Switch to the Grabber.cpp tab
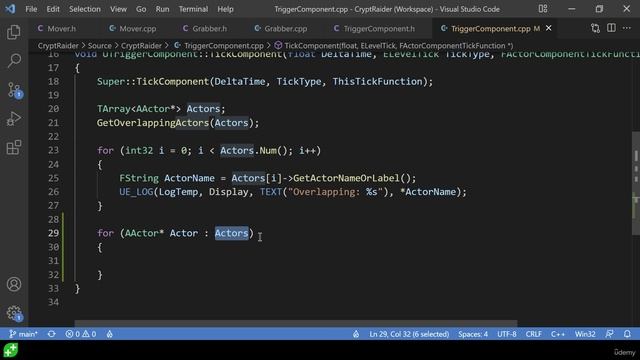Viewport: 640px width, 360px height. click(x=281, y=28)
